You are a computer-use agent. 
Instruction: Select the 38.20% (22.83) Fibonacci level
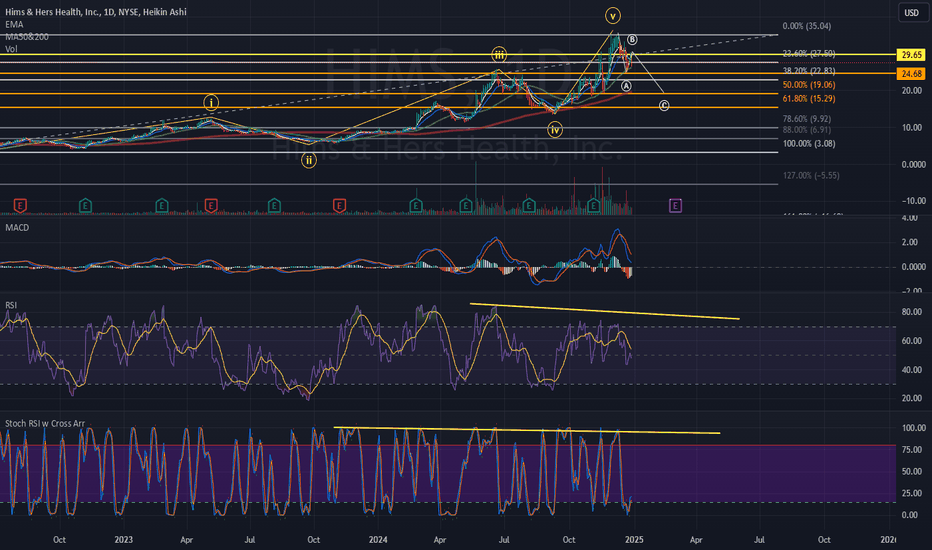[x=809, y=71]
